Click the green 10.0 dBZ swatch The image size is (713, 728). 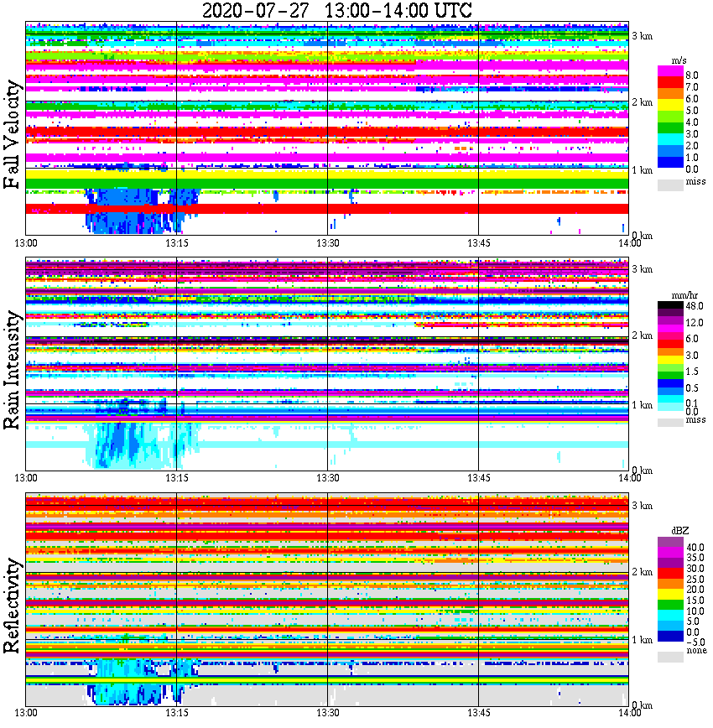(670, 605)
